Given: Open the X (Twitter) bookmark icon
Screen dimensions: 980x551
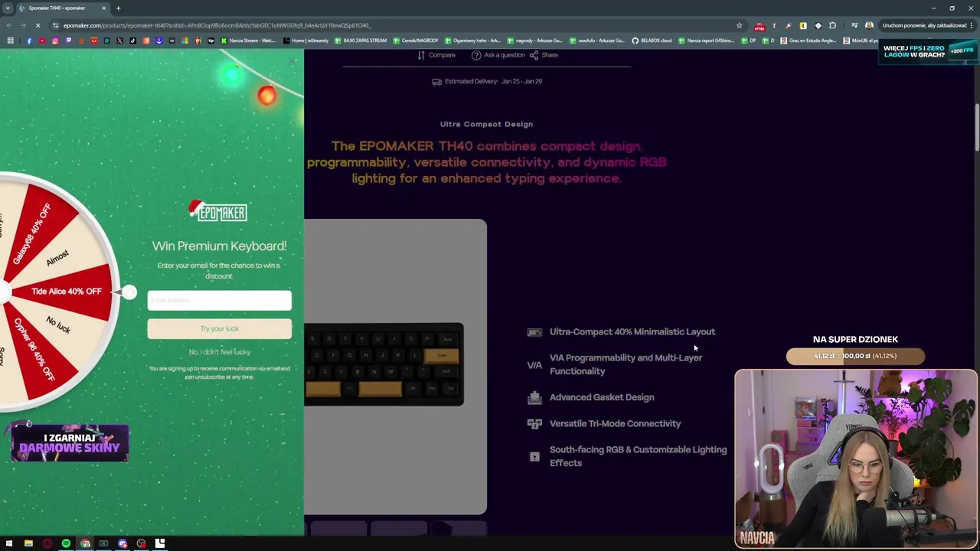Looking at the screenshot, I should click(120, 41).
